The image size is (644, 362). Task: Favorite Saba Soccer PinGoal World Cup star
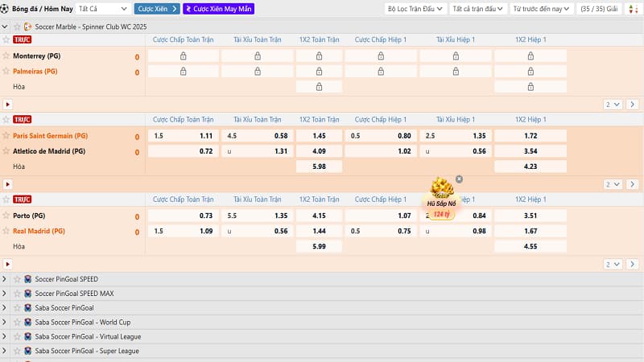[x=17, y=323]
